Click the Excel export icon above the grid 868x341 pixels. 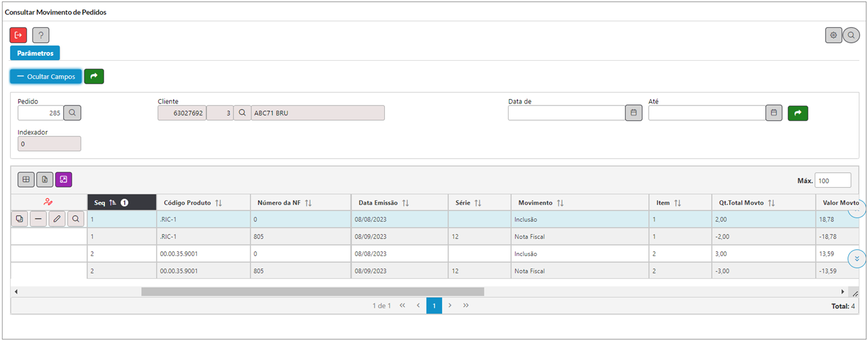coord(45,180)
